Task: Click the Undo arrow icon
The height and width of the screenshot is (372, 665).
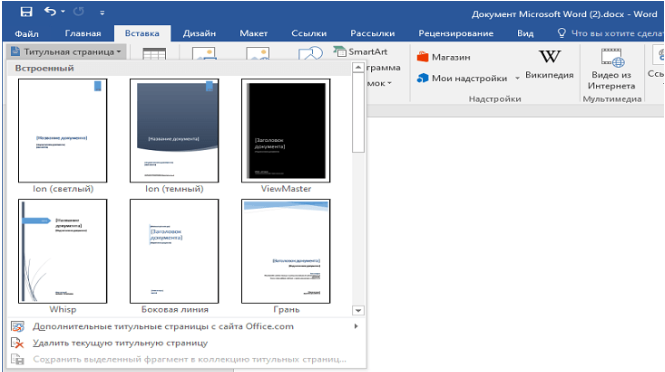Action: coord(50,11)
